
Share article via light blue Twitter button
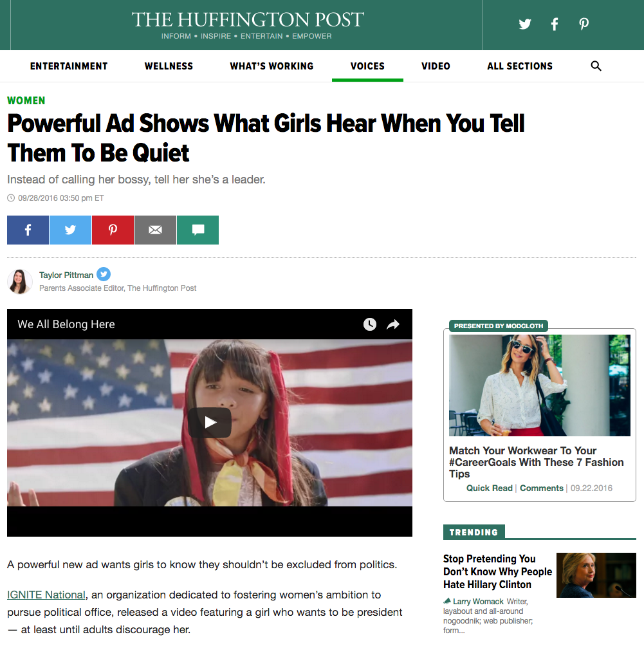coord(70,230)
